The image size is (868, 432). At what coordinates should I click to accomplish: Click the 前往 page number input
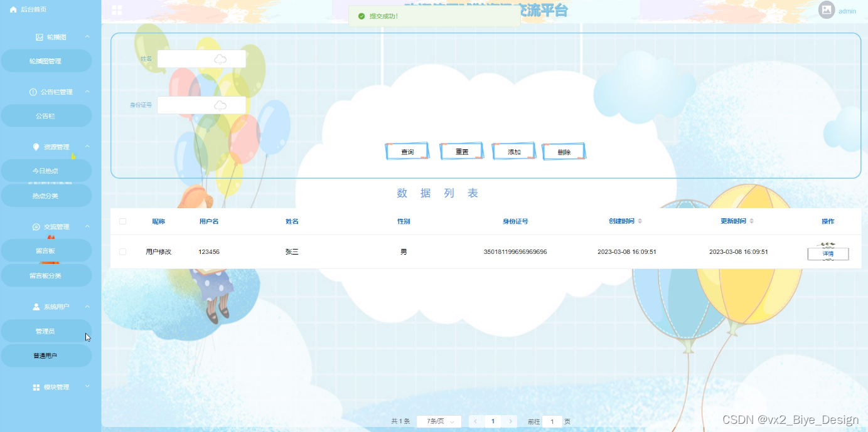552,421
